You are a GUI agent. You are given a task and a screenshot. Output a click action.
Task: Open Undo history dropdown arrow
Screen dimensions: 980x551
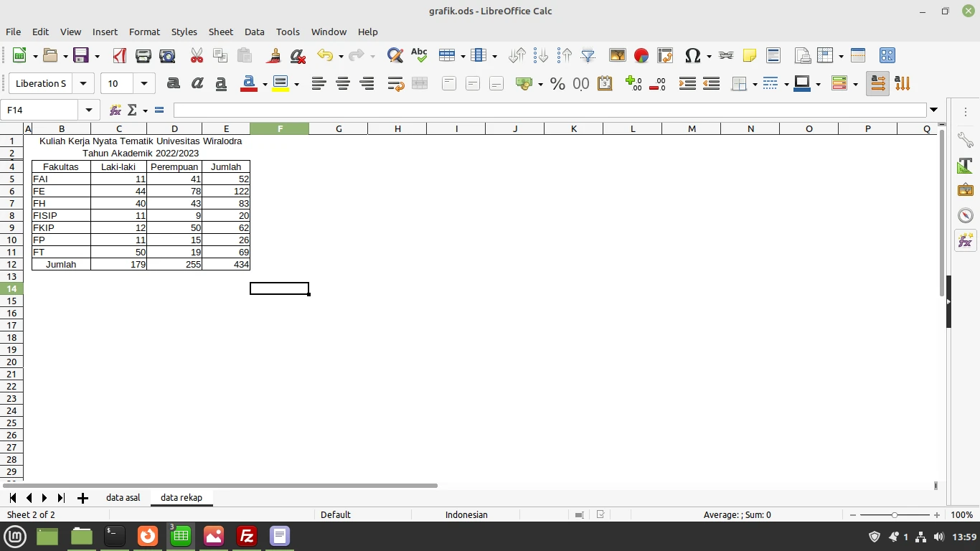(340, 55)
